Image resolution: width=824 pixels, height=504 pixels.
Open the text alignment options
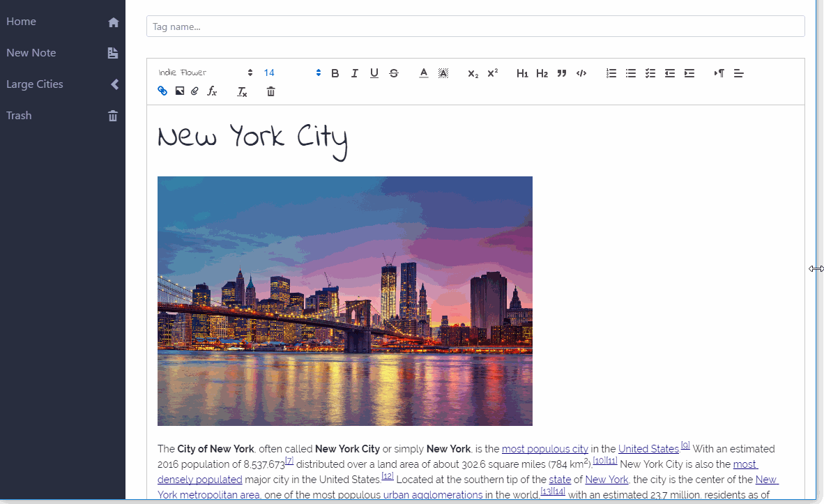click(x=738, y=74)
